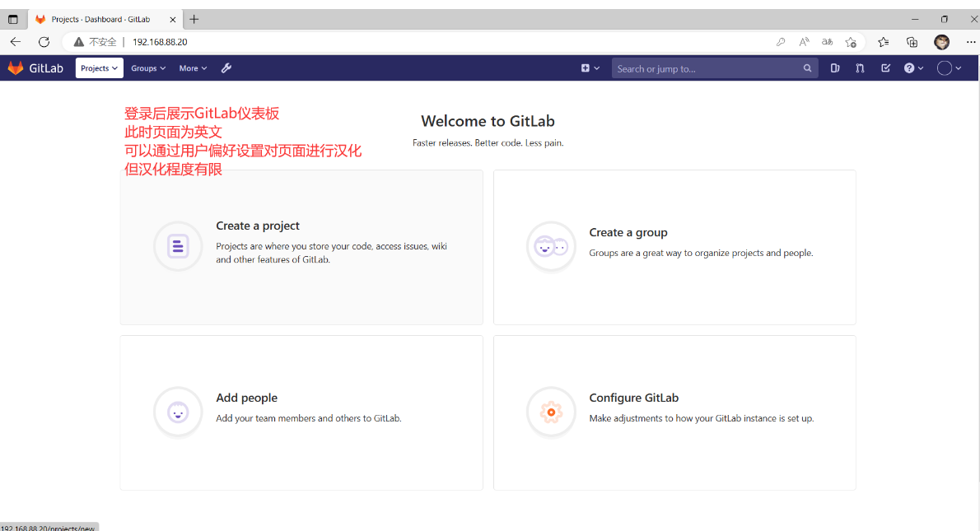Reload the page with refresh icon

click(x=44, y=42)
